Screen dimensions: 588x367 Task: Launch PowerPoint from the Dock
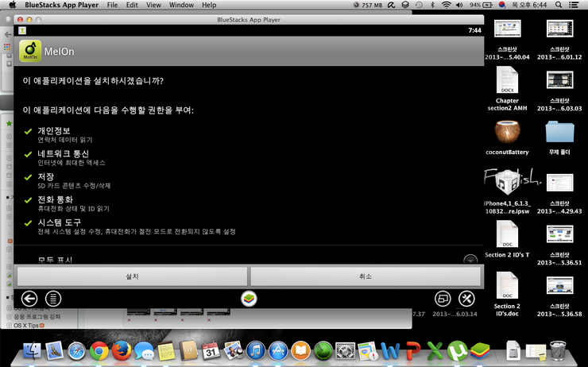point(412,352)
